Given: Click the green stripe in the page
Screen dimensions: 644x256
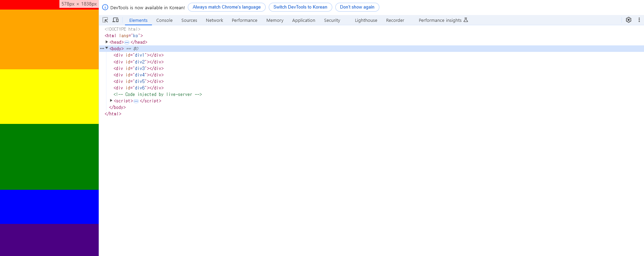Looking at the screenshot, I should pos(49,157).
